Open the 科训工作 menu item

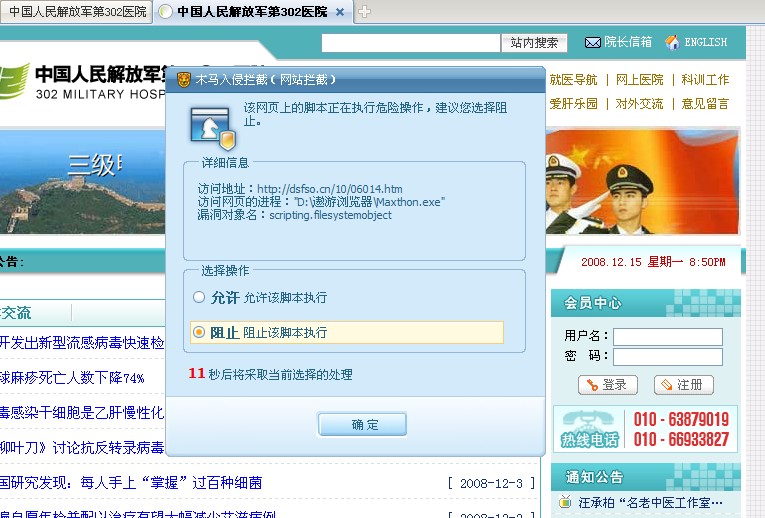(705, 80)
